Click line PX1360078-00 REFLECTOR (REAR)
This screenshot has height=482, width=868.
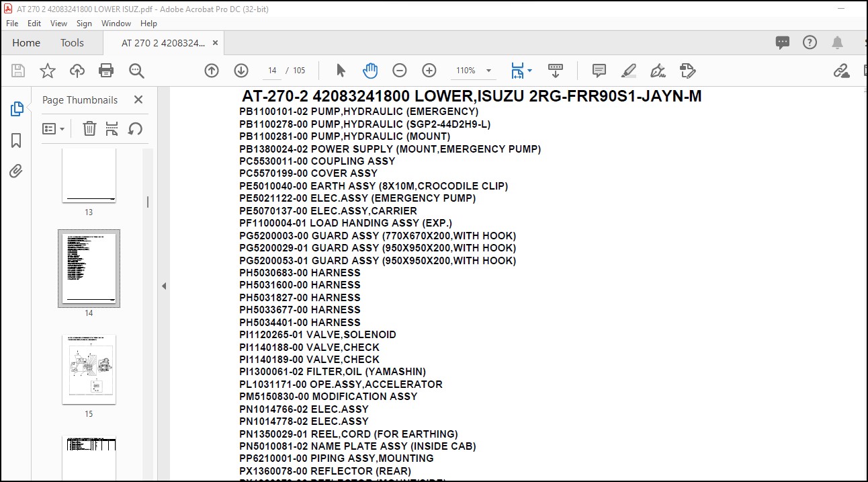pos(325,471)
